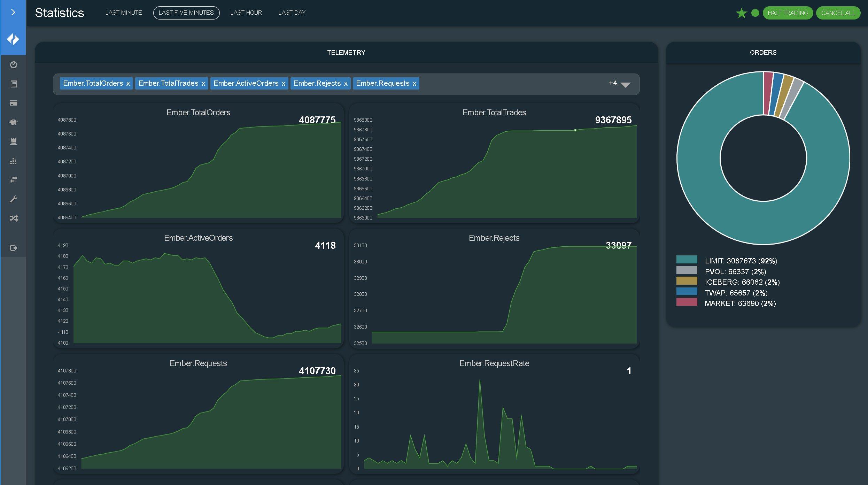This screenshot has width=868, height=485.
Task: Toggle the favorite star near Halt Trading
Action: pyautogui.click(x=742, y=13)
